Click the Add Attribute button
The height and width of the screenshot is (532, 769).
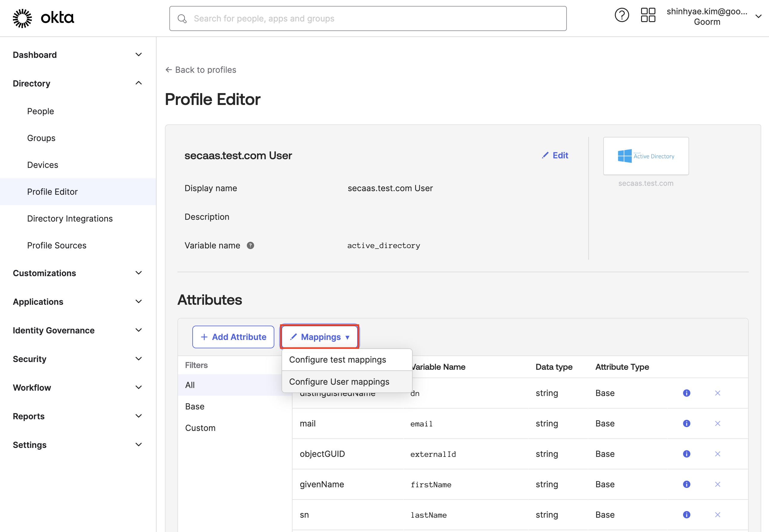[233, 337]
